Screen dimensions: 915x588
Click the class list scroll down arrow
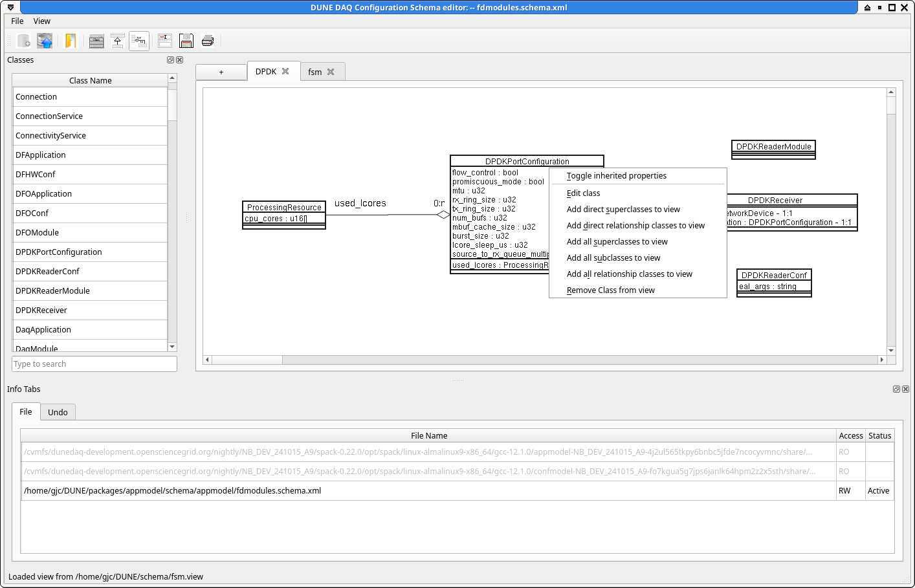coord(172,347)
